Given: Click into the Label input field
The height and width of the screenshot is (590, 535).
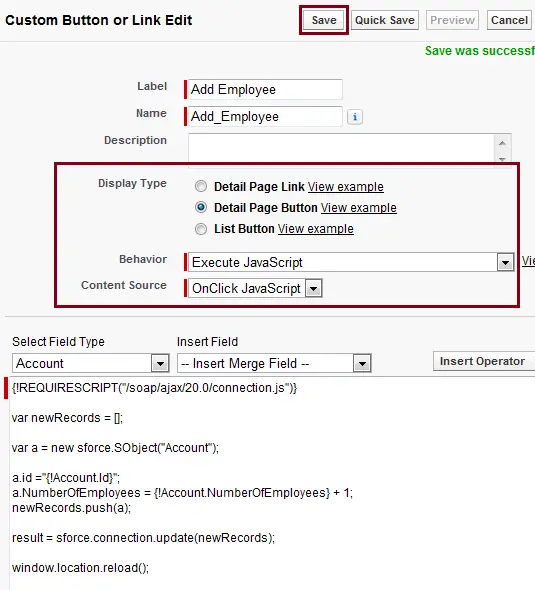Looking at the screenshot, I should point(265,90).
